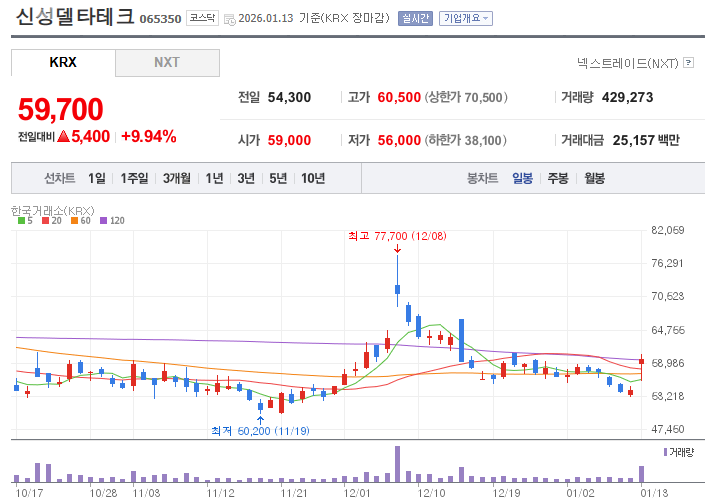
Task: Click the red up-triangle change indicator
Action: click(x=64, y=136)
